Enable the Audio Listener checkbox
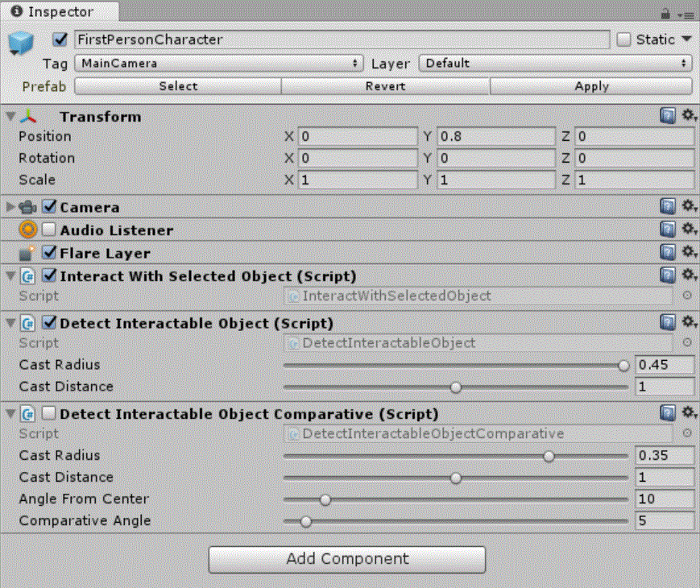 (x=48, y=230)
